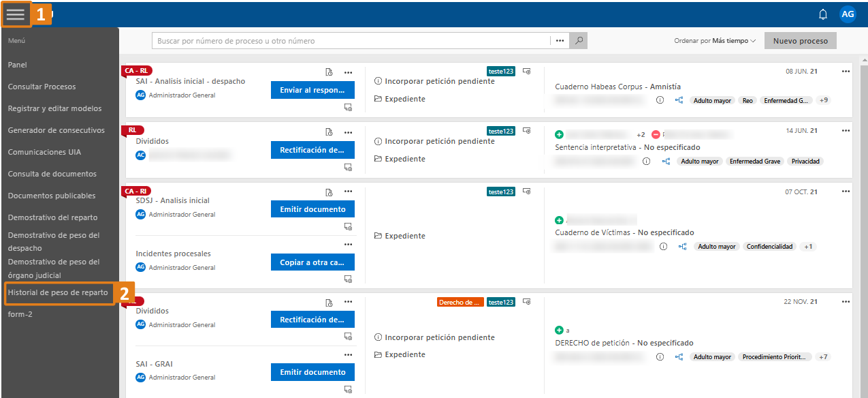Viewport: 868px width, 398px height.
Task: Click info icon in Sentencia interpretativa row
Action: click(x=646, y=162)
